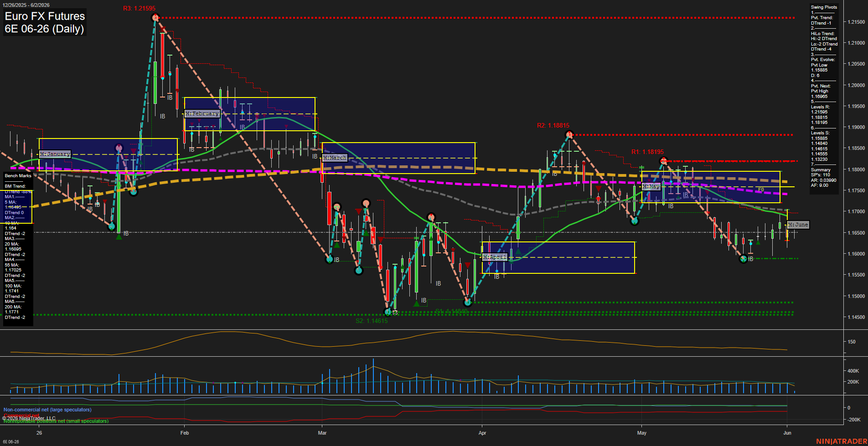
Task: Click the Levels R: heading
Action: (820, 107)
